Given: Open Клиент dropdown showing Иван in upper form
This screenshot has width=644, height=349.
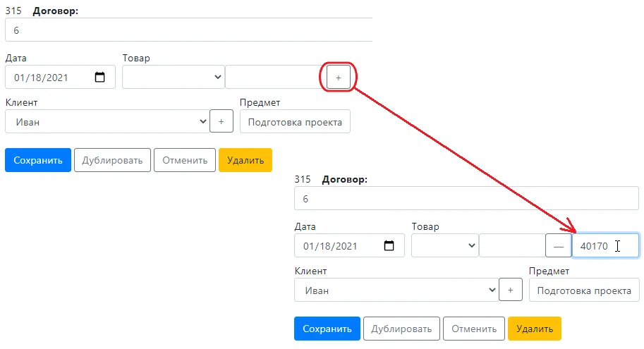Looking at the screenshot, I should tap(108, 121).
